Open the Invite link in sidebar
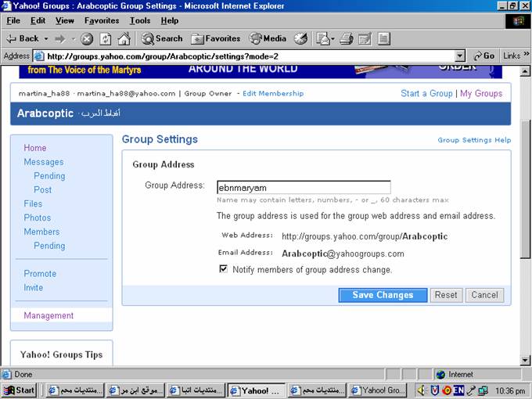Screen dimensions: 532x399 33,287
